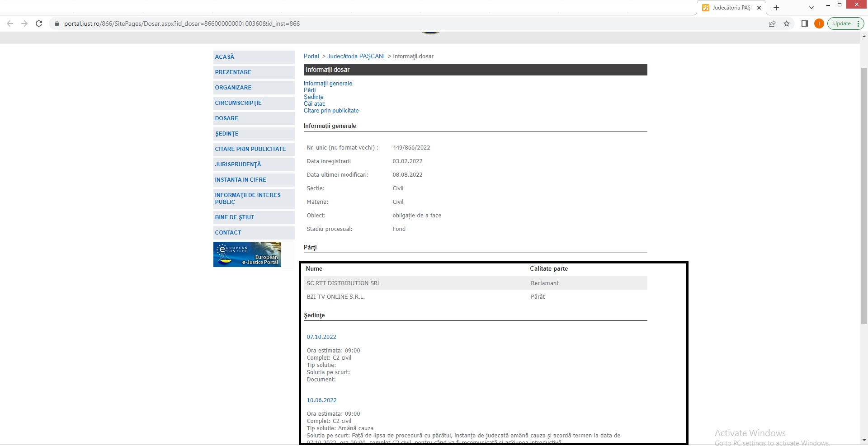Click the share page icon

[772, 23]
